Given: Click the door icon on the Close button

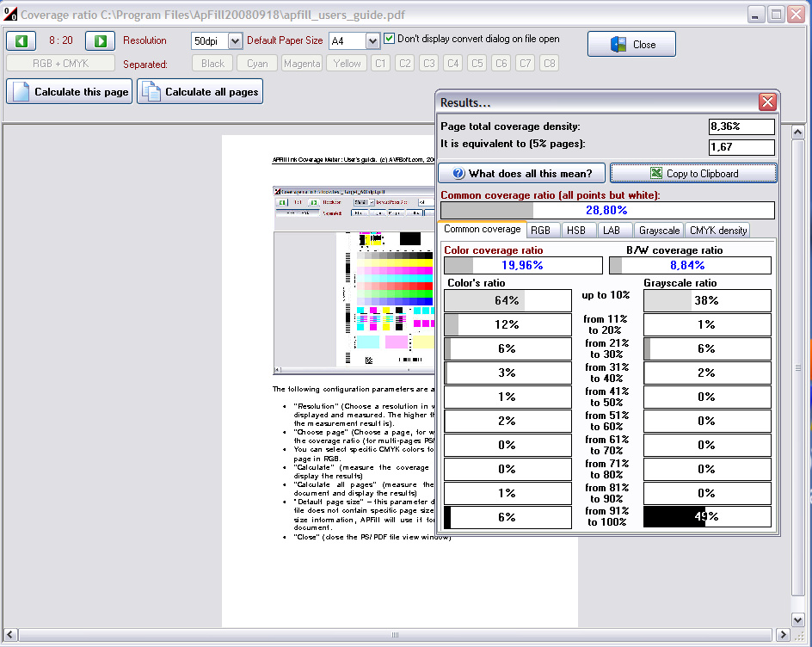Looking at the screenshot, I should 618,45.
